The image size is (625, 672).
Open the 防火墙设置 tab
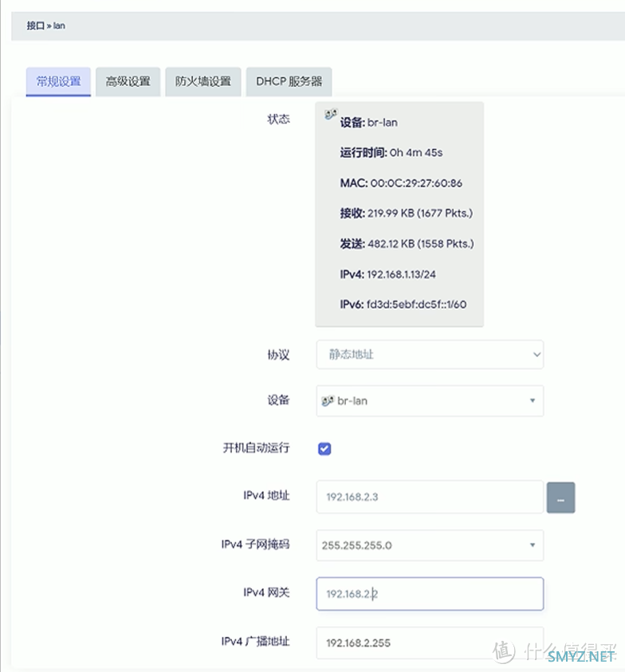point(203,81)
